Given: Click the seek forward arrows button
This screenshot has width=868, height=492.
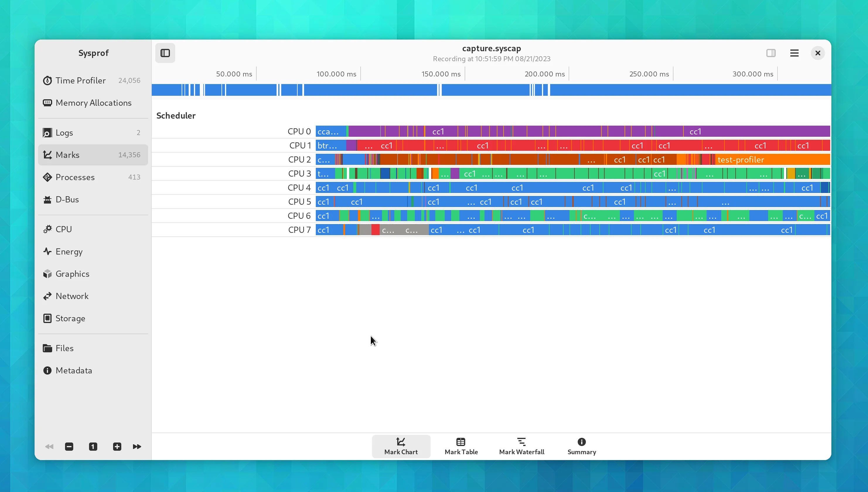Looking at the screenshot, I should tap(137, 447).
